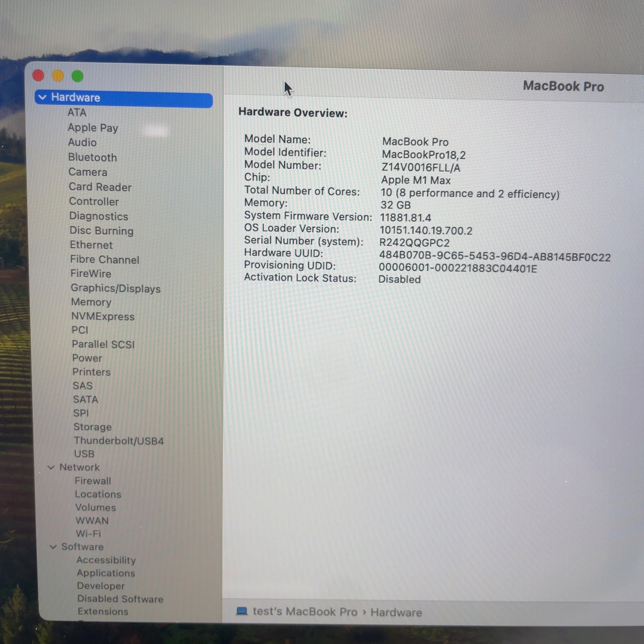The image size is (644, 644).
Task: Select Firewall under Network
Action: pyautogui.click(x=93, y=480)
